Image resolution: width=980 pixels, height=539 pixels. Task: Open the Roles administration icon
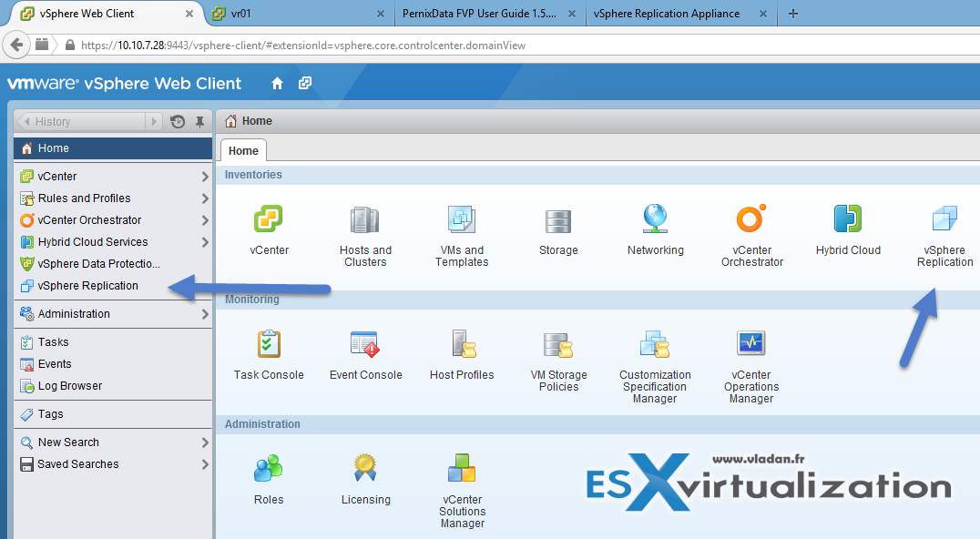tap(268, 468)
